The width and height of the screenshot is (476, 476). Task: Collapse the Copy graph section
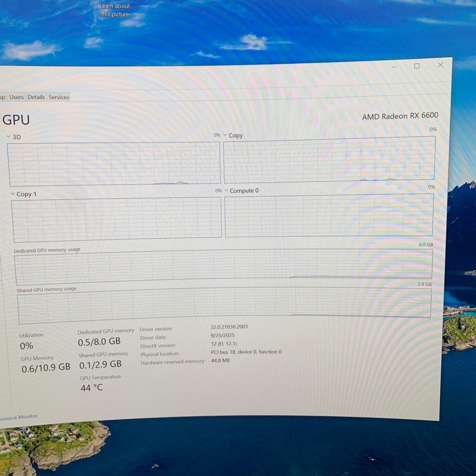click(x=225, y=135)
